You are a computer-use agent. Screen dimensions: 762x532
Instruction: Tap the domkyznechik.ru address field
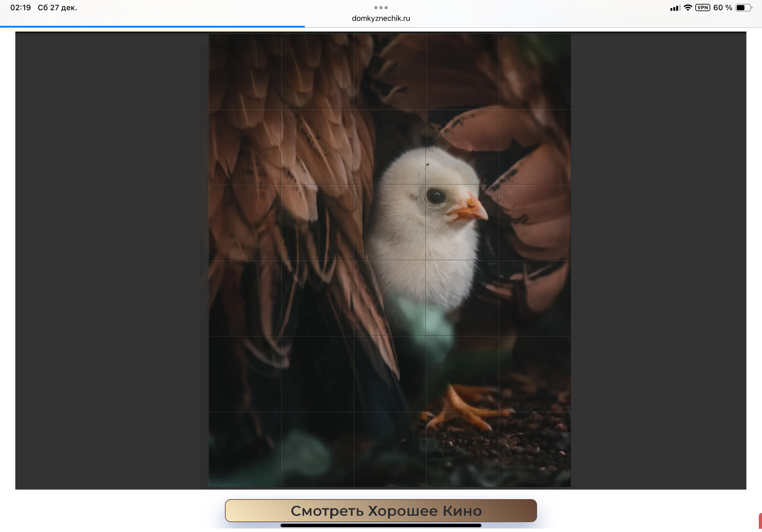(x=381, y=18)
